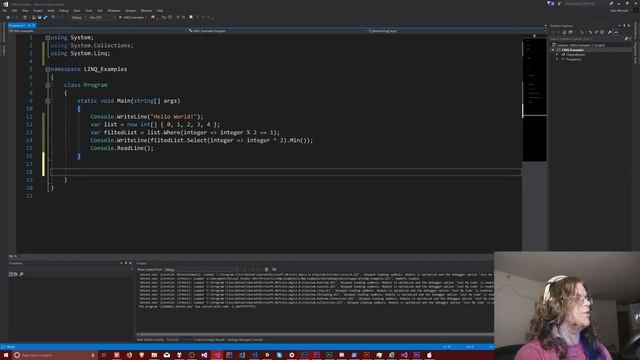Expand the Properties node in Solution Explorer
The image size is (640, 360).
point(557,60)
